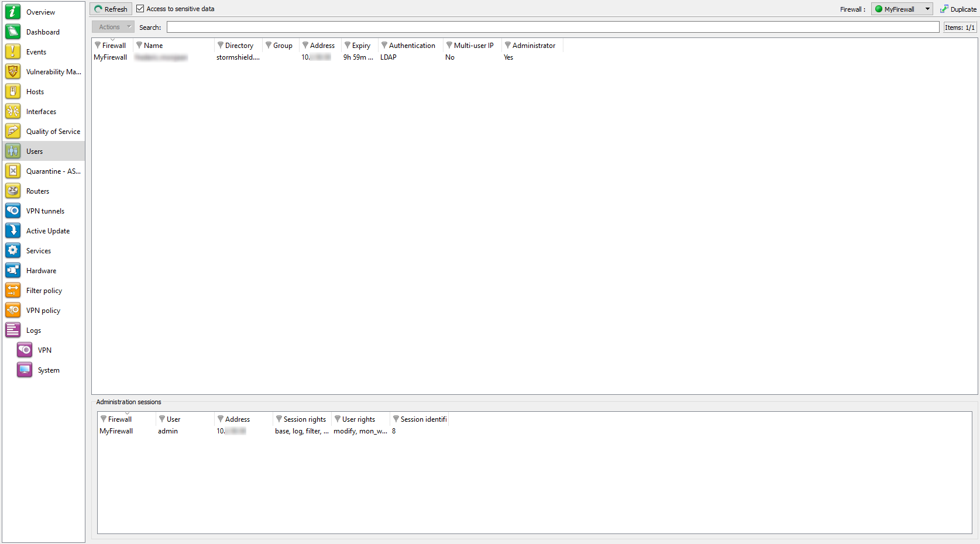Click the Multi-user IP 'No' cell
The image size is (980, 544).
[450, 57]
